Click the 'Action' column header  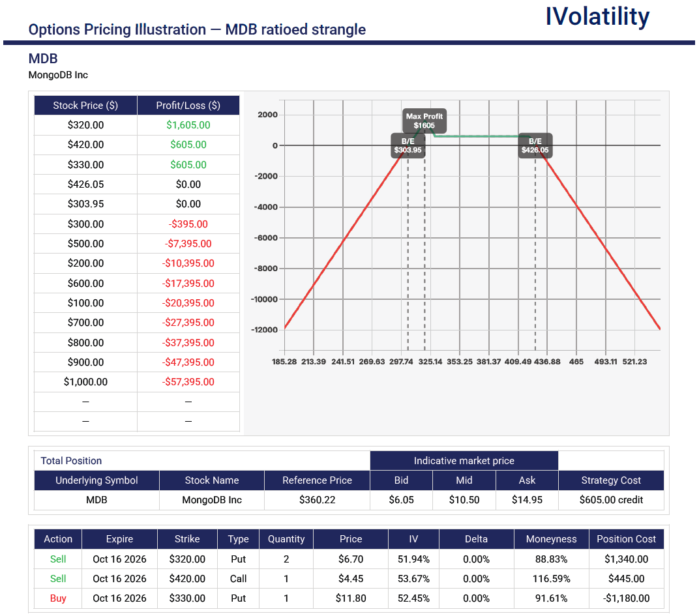pyautogui.click(x=58, y=539)
